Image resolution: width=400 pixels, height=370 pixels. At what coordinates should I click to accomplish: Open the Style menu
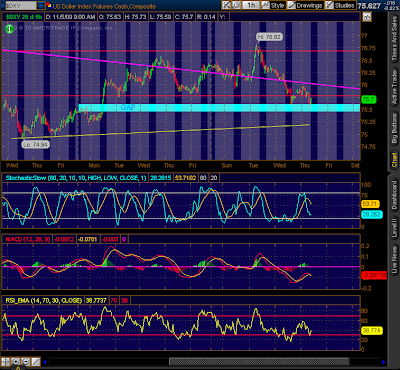click(273, 5)
